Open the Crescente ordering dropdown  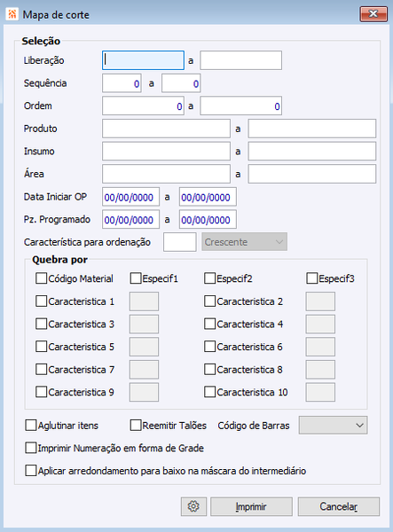[244, 242]
